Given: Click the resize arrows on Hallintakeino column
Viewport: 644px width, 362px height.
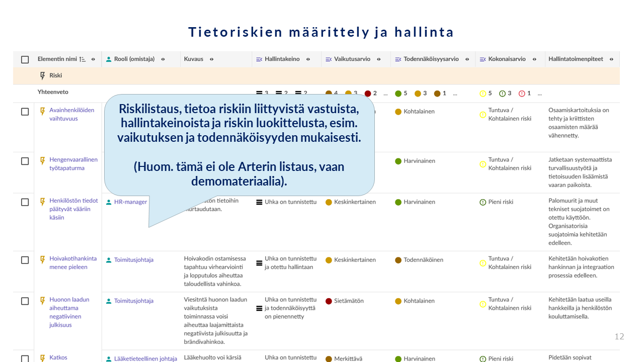Looking at the screenshot, I should tap(308, 59).
